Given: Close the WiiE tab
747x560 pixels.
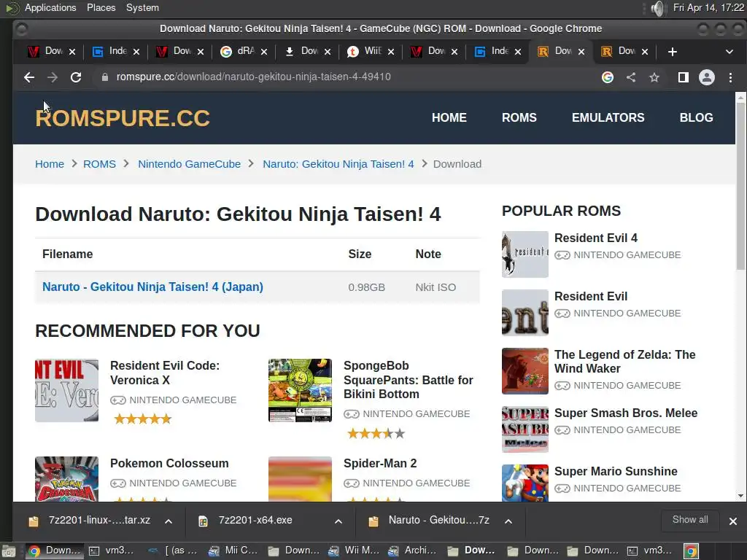Looking at the screenshot, I should pos(391,52).
